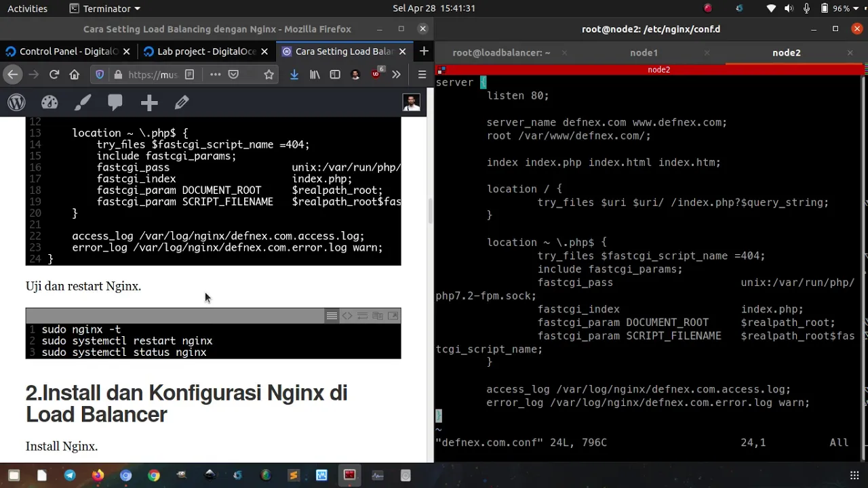
Task: Launch Firefox from the dock
Action: (x=98, y=475)
